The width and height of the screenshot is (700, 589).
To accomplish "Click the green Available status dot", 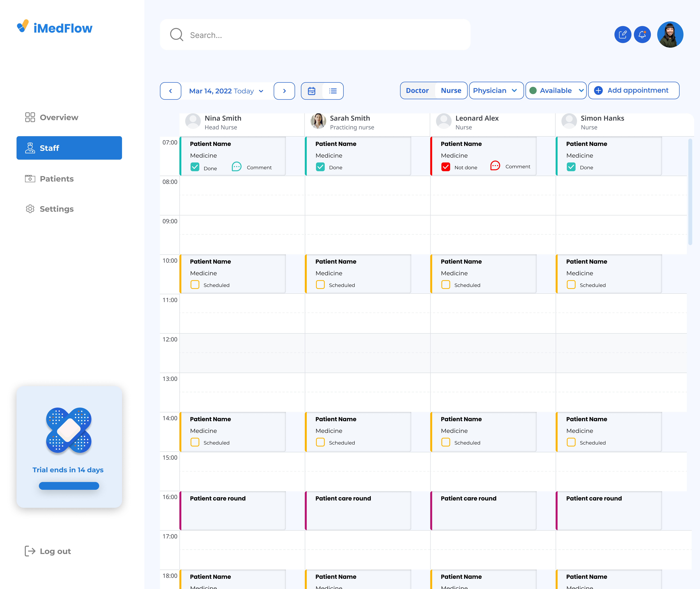I will (x=533, y=90).
